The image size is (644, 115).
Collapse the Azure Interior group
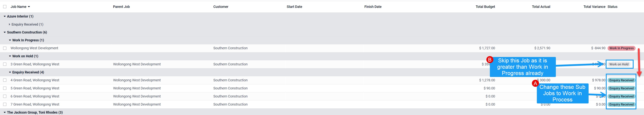pyautogui.click(x=5, y=16)
